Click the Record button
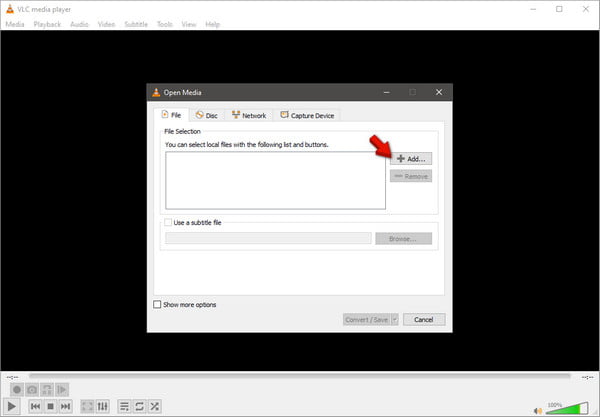Viewport: 600px width, 417px height. [16, 389]
